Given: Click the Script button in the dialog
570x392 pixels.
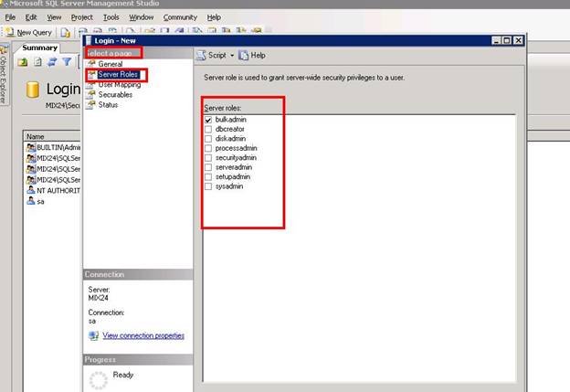Looking at the screenshot, I should point(212,55).
